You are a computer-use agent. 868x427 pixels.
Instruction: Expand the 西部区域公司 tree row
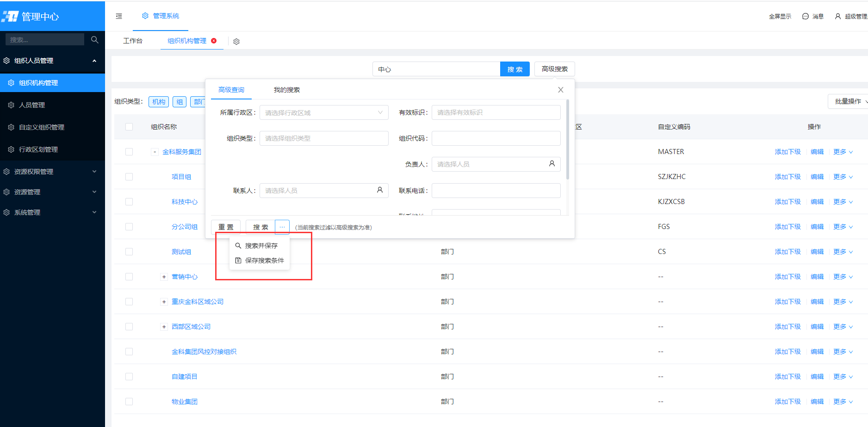[164, 327]
